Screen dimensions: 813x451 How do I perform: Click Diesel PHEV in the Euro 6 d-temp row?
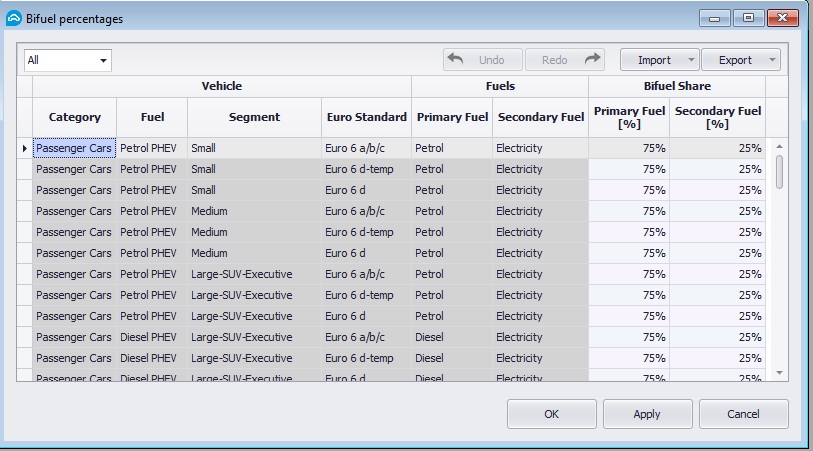(x=152, y=358)
